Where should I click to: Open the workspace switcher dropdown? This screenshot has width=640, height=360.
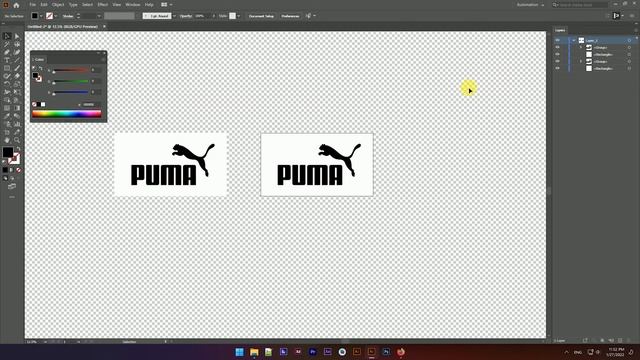[x=530, y=5]
